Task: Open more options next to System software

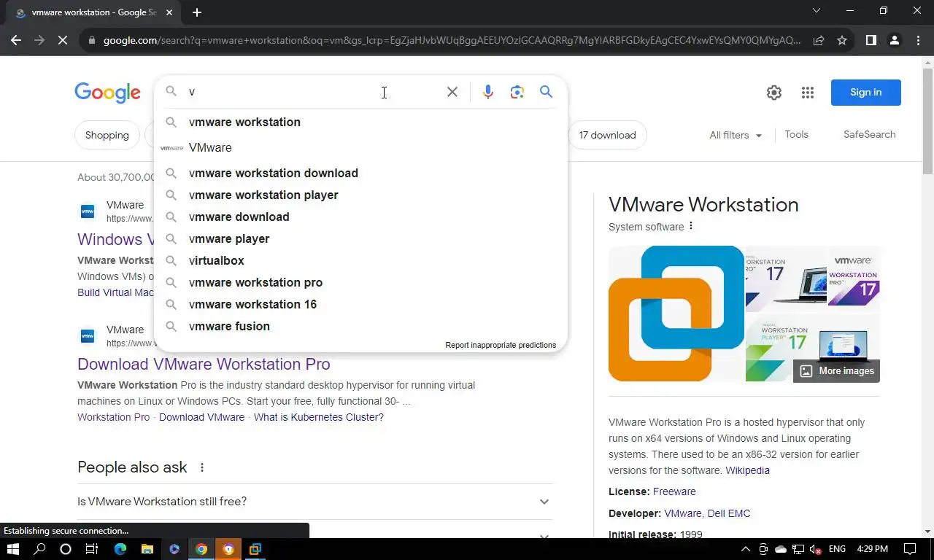Action: [x=691, y=226]
